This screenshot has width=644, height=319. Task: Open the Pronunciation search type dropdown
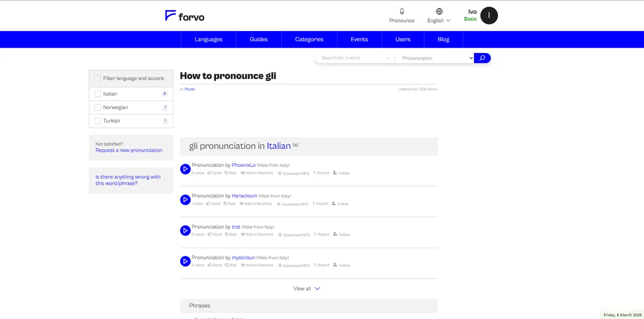pyautogui.click(x=434, y=57)
